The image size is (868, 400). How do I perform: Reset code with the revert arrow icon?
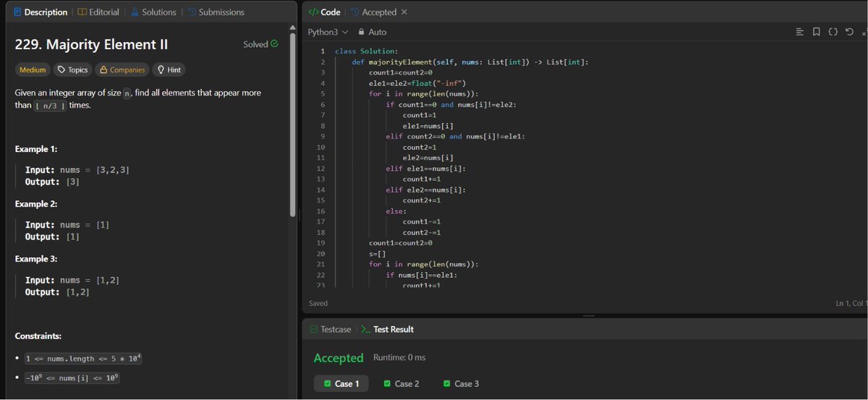849,32
